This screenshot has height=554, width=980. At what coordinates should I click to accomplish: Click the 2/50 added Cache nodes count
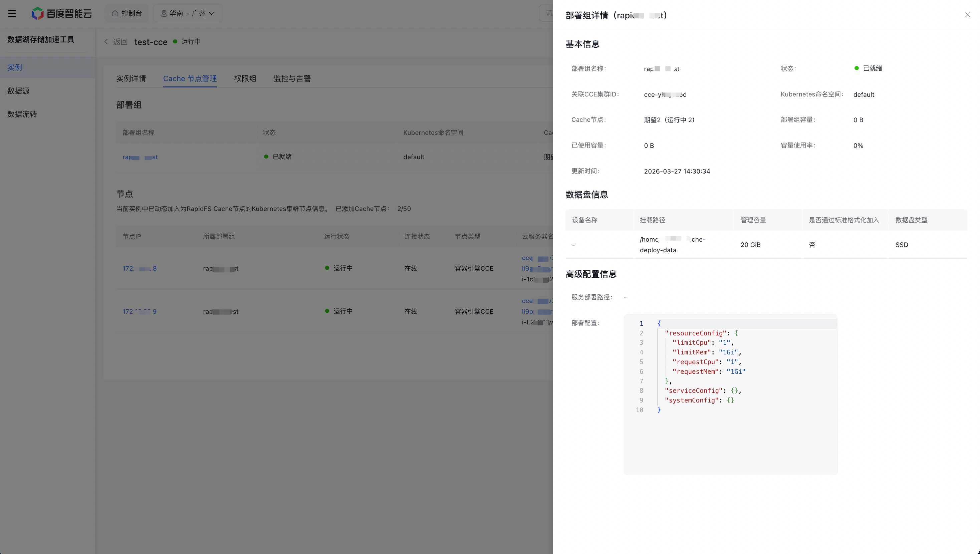click(x=404, y=209)
